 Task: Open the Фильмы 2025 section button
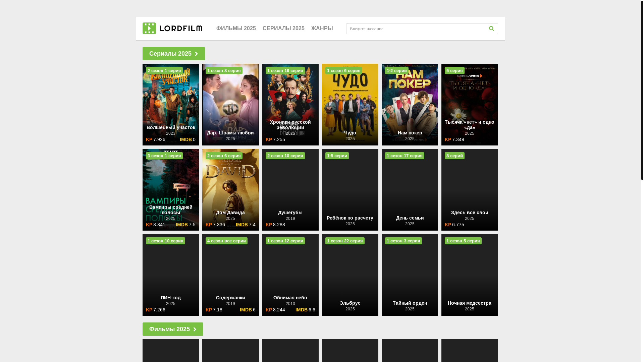[173, 329]
